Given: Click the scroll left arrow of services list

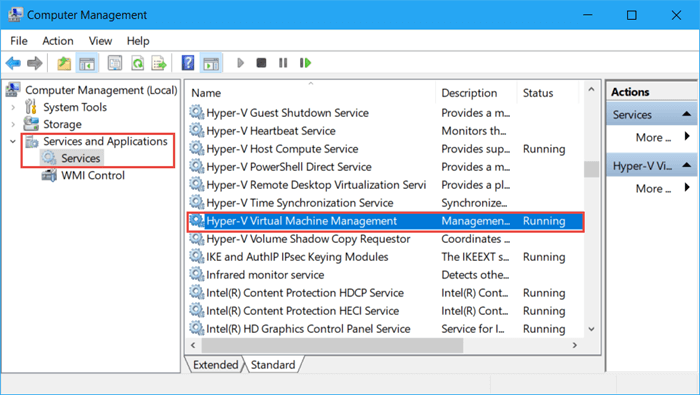Looking at the screenshot, I should point(193,345).
